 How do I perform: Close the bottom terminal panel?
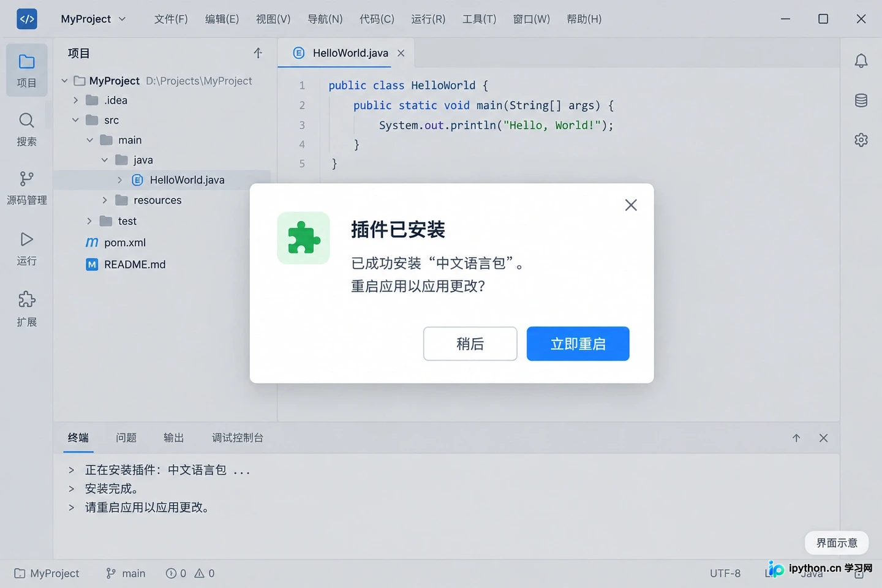823,438
